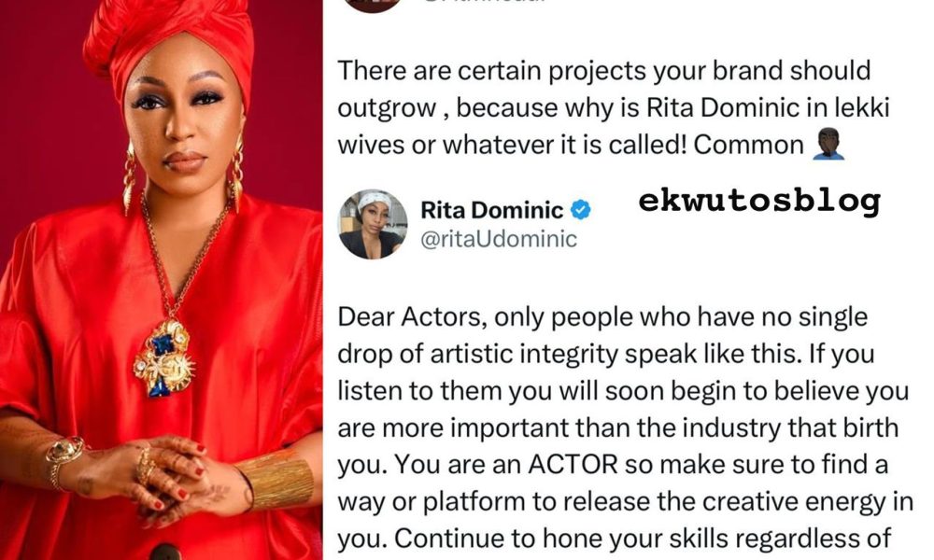Screen dimensions: 934x560
Task: Click Rita Dominic's round profile avatar
Action: [x=373, y=224]
